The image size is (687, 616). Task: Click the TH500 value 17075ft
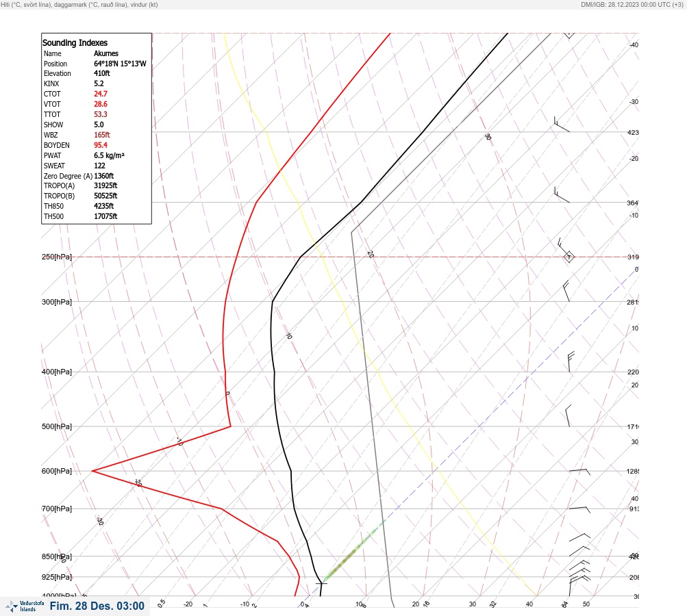point(105,216)
